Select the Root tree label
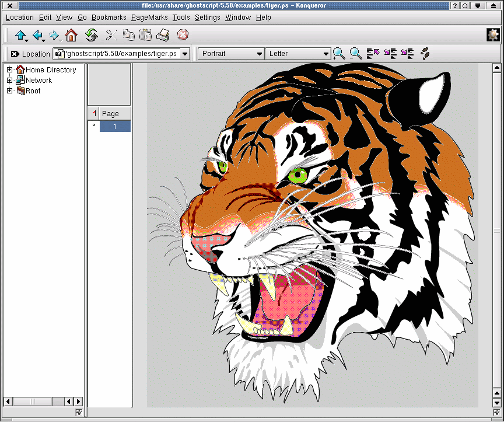504x422 pixels. [x=33, y=90]
